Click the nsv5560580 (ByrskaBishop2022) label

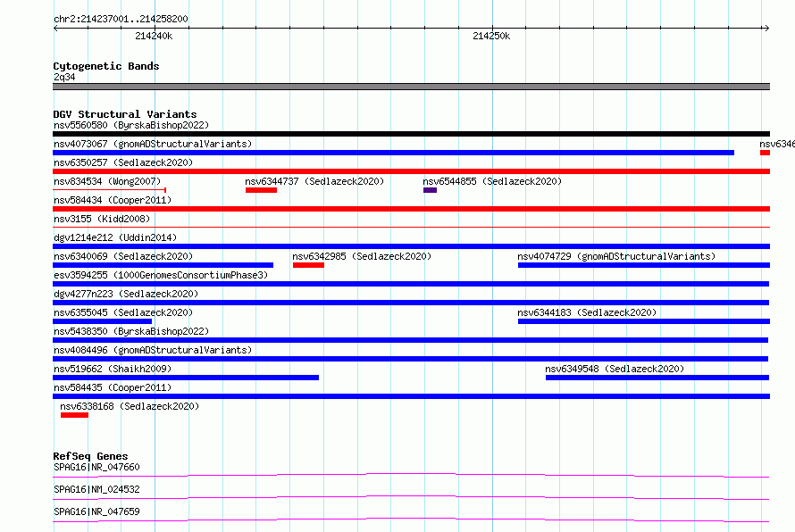coord(131,125)
